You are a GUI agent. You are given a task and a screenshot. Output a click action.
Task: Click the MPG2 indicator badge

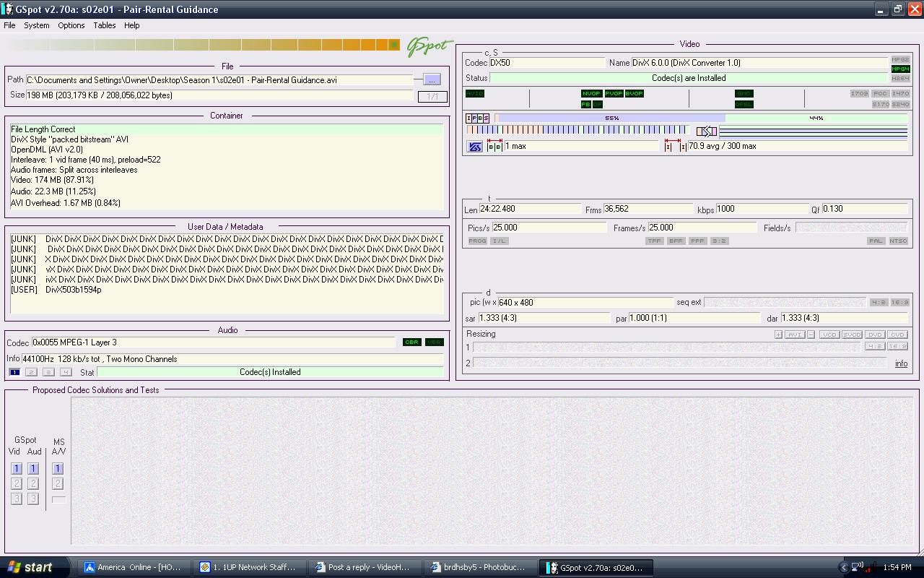click(x=900, y=60)
